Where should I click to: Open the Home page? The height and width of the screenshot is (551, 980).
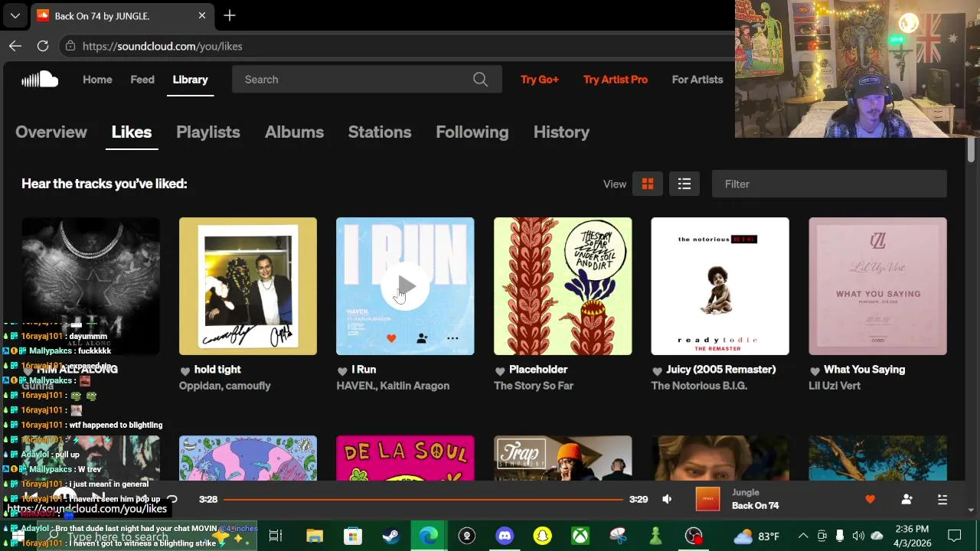point(97,80)
